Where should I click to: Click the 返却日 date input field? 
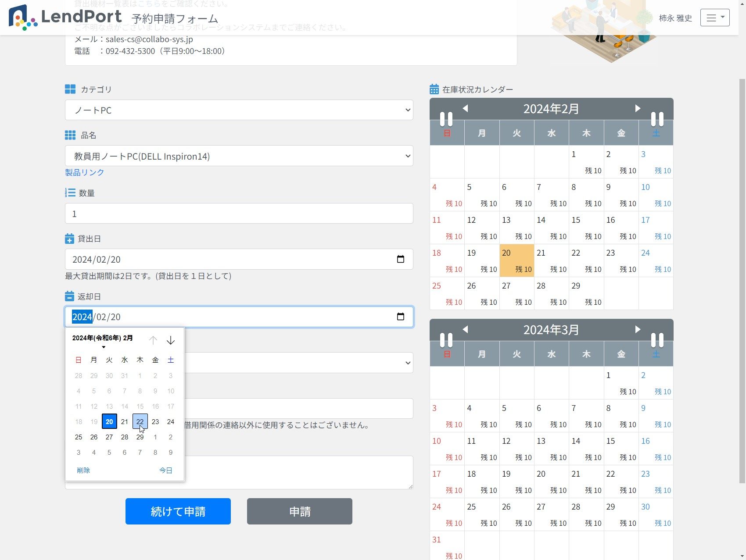coord(239,317)
